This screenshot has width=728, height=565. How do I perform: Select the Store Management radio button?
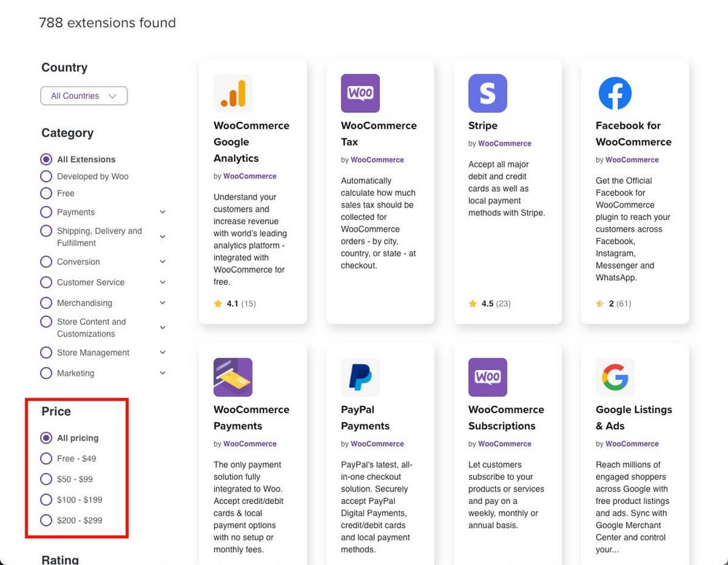tap(46, 353)
